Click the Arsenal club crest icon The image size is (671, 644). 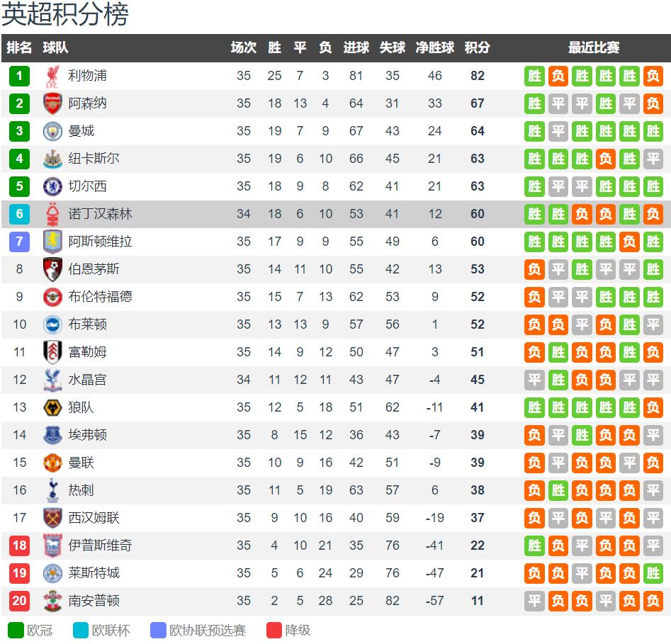(52, 103)
